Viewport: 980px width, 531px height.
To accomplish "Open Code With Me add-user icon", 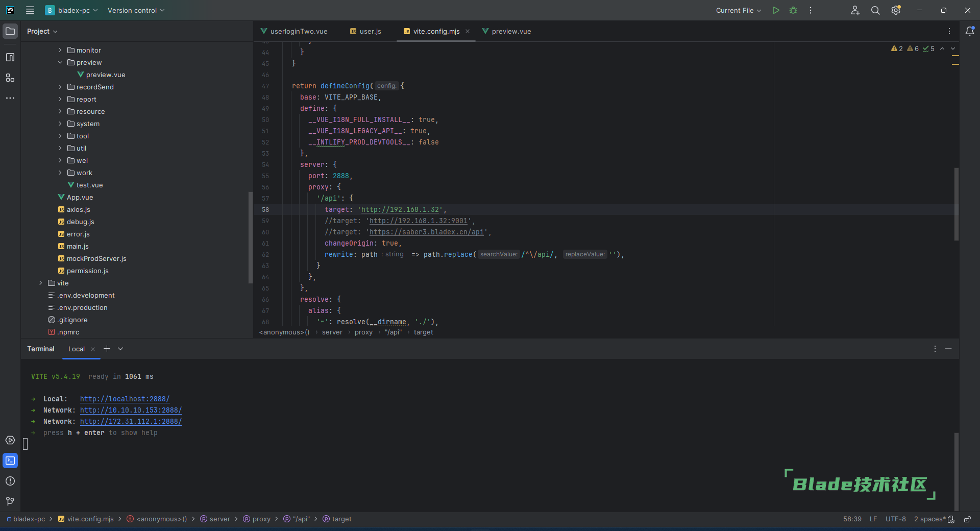I will tap(855, 10).
